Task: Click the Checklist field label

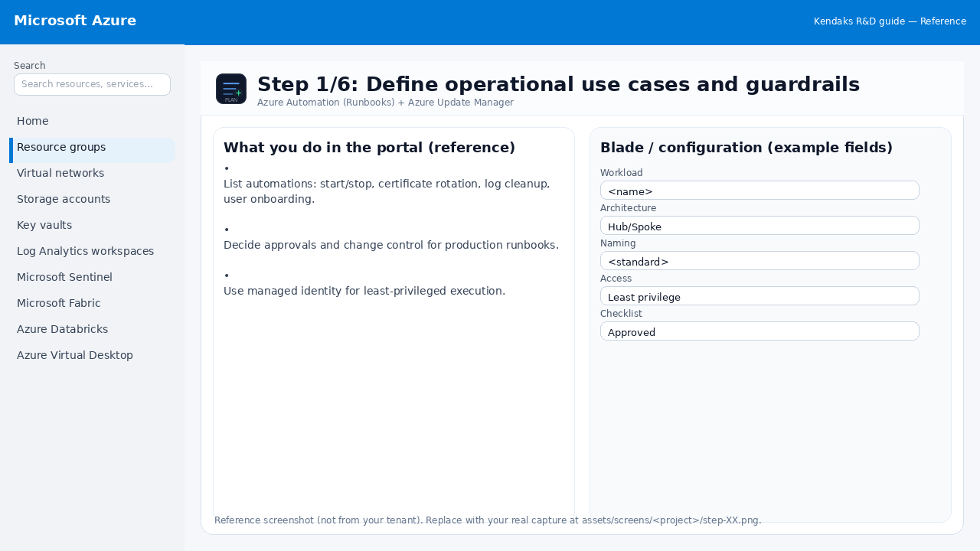Action: (x=621, y=314)
